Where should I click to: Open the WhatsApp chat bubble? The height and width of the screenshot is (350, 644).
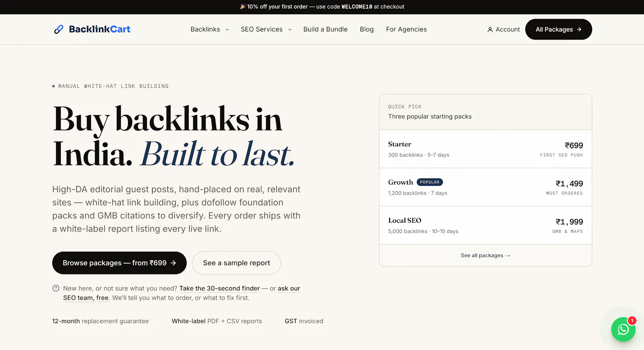point(623,329)
